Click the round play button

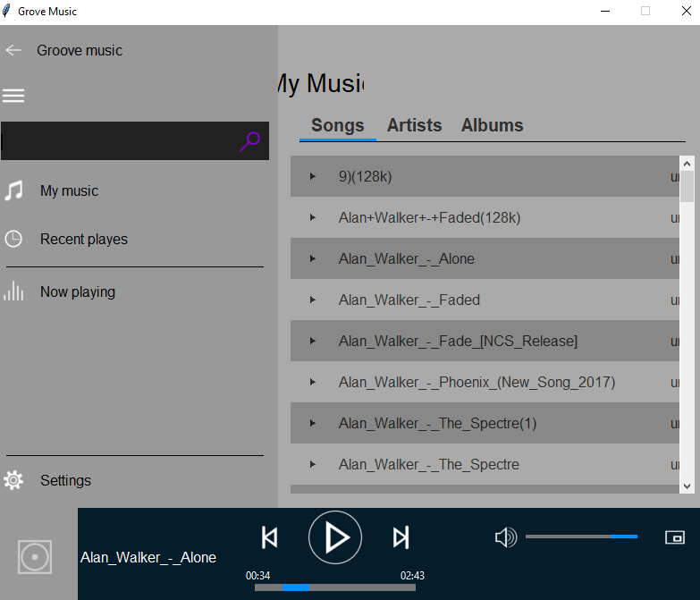tap(335, 537)
